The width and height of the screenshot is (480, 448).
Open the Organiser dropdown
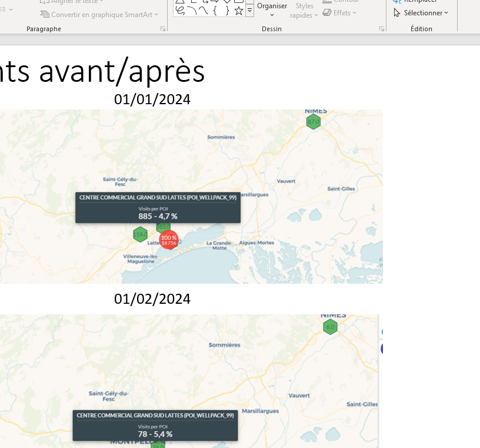point(272,10)
